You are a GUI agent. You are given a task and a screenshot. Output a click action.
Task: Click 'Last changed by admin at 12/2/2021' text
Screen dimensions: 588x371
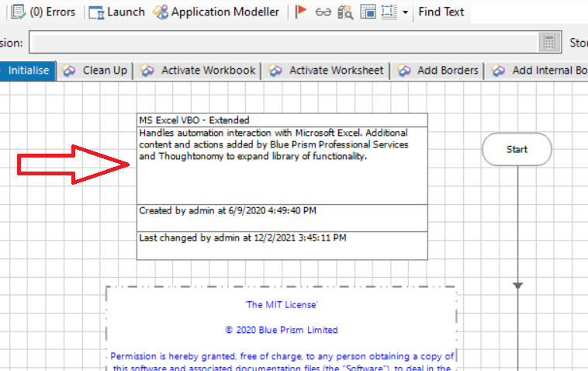pos(243,238)
